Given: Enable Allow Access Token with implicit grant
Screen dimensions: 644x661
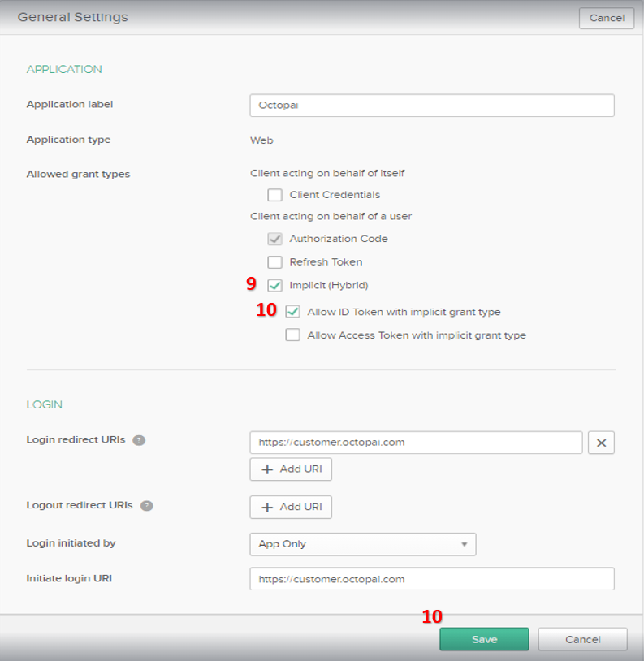Looking at the screenshot, I should coord(293,335).
